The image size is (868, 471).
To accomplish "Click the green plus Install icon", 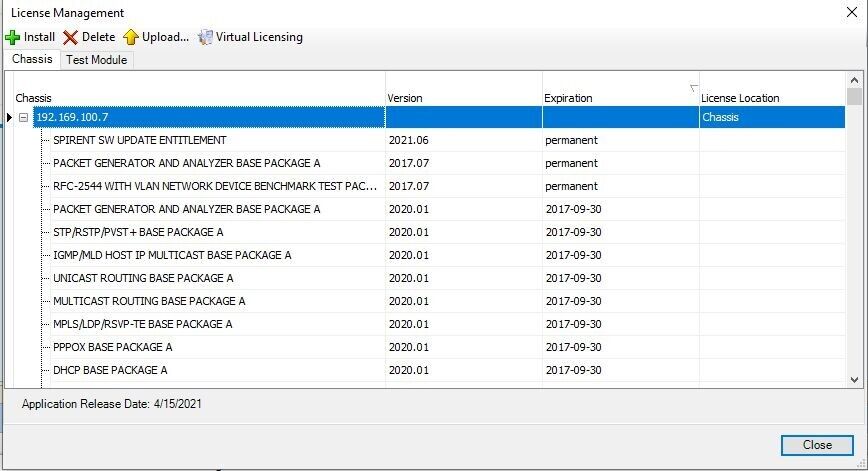I will tap(12, 37).
